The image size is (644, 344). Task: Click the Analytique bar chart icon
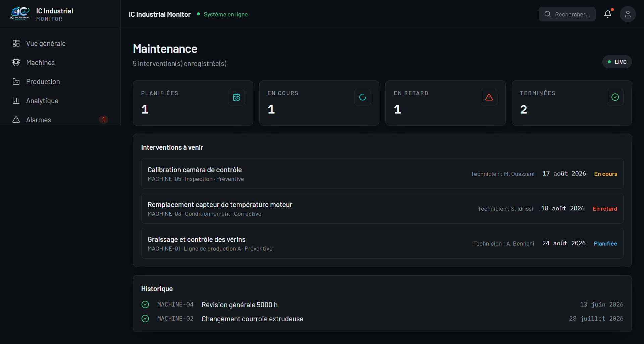click(16, 100)
